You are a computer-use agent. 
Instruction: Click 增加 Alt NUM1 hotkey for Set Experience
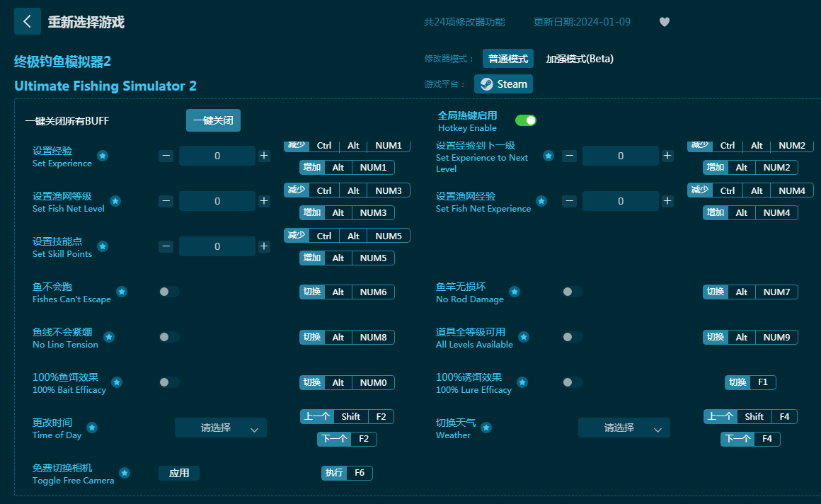click(x=347, y=168)
